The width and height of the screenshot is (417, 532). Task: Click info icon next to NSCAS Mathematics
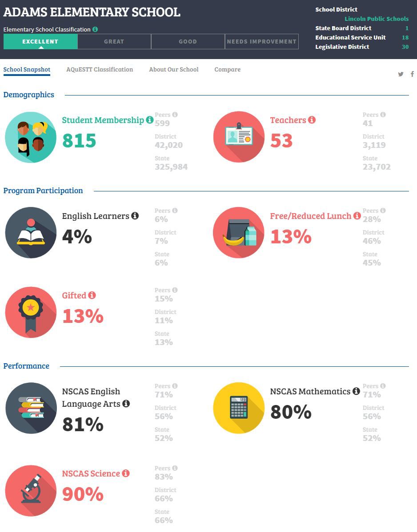tap(356, 391)
